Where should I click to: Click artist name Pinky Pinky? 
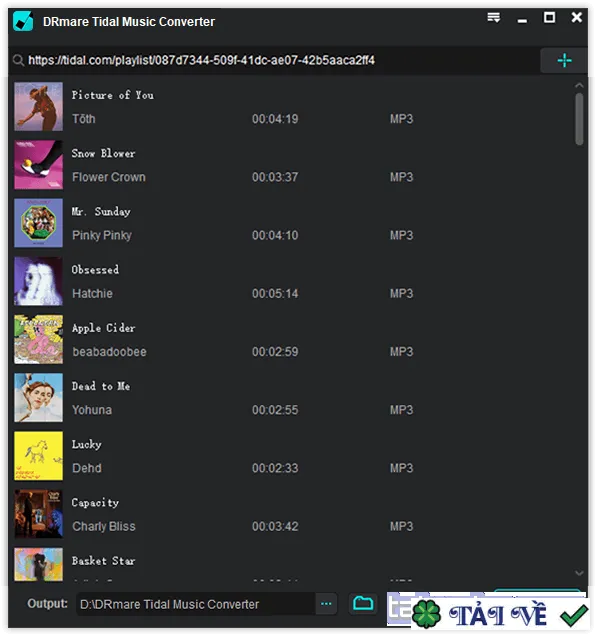click(102, 235)
